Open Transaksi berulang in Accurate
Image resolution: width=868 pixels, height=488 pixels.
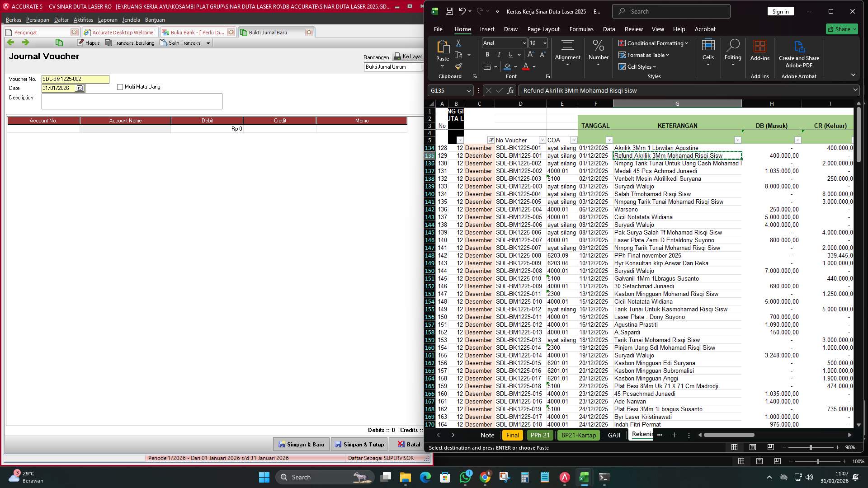click(x=130, y=42)
